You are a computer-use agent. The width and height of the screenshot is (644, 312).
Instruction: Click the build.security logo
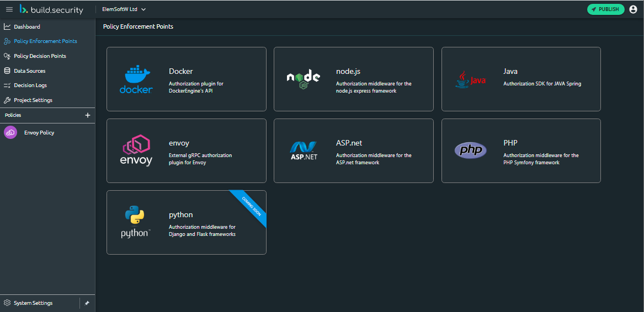tap(51, 9)
